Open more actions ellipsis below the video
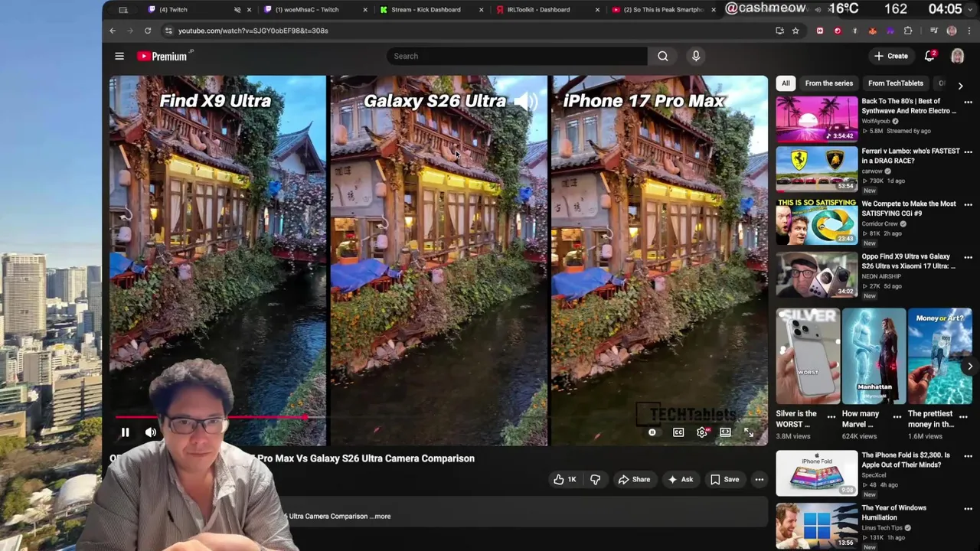The height and width of the screenshot is (551, 980). tap(759, 480)
